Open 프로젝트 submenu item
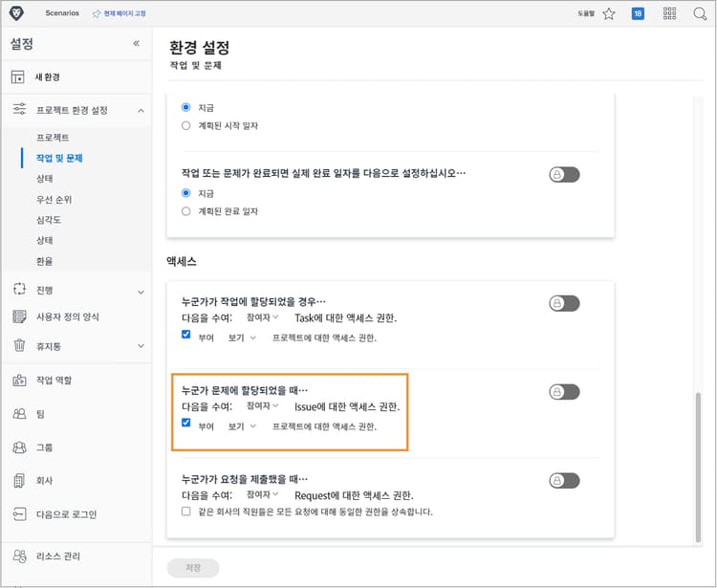This screenshot has height=588, width=717. point(53,138)
